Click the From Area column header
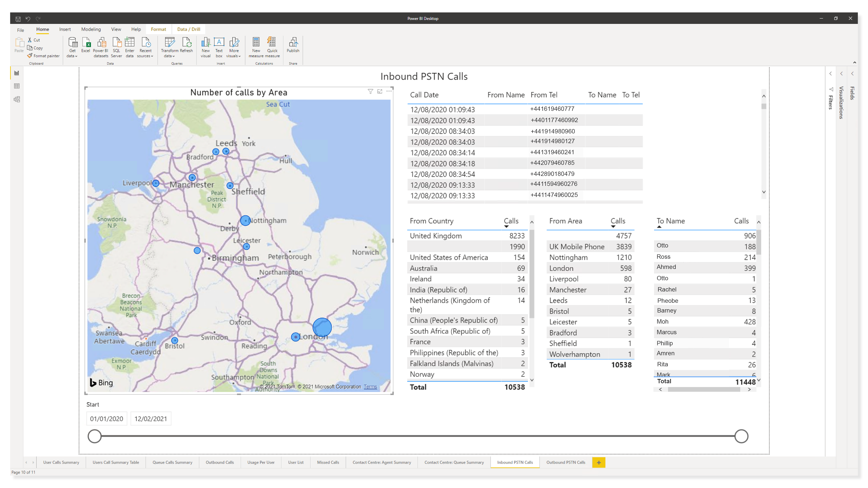868x488 pixels. [x=566, y=221]
